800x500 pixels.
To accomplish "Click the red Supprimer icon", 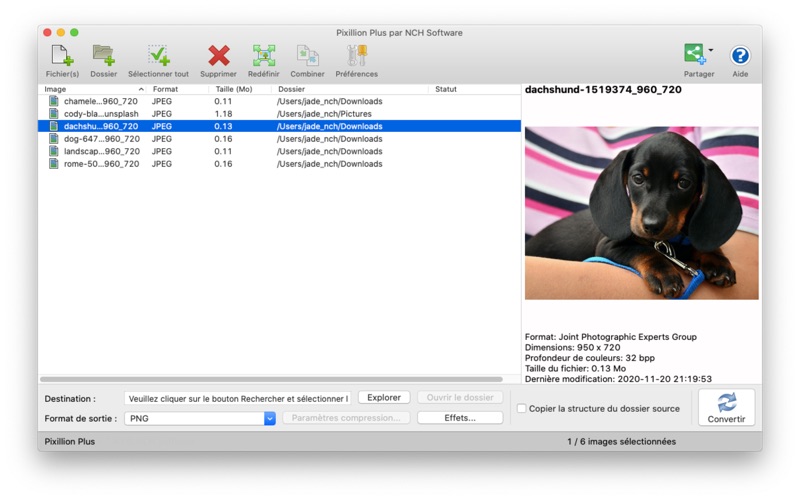I will pos(218,56).
